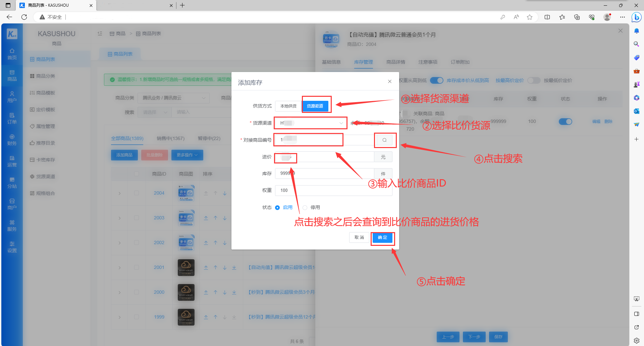644x346 pixels.
Task: Open 订单 section in left sidebar
Action: [12, 119]
